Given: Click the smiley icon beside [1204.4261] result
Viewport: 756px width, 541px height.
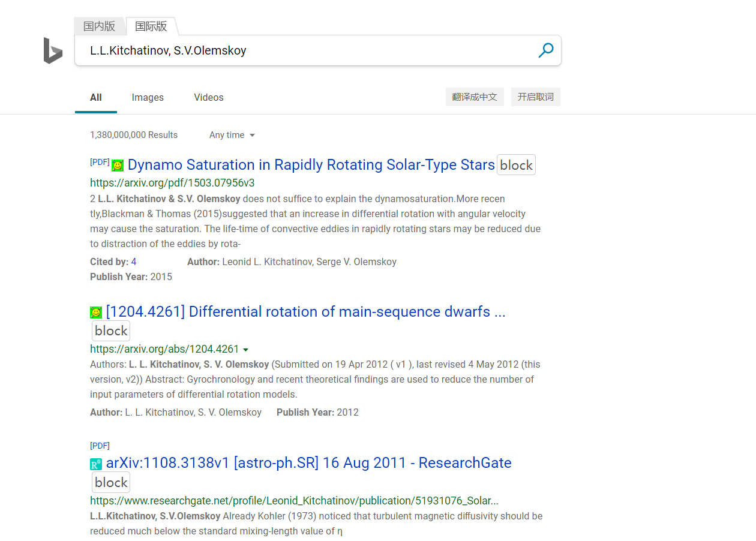Looking at the screenshot, I should [x=96, y=312].
